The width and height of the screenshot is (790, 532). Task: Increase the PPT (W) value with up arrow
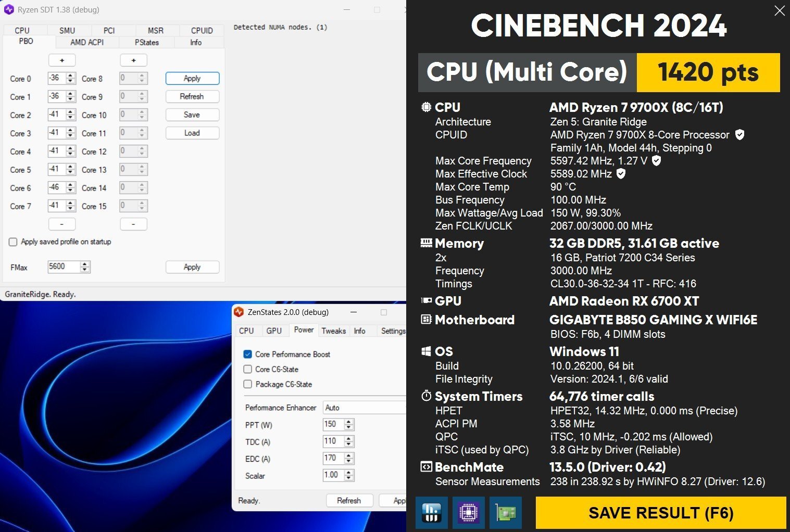pos(349,422)
